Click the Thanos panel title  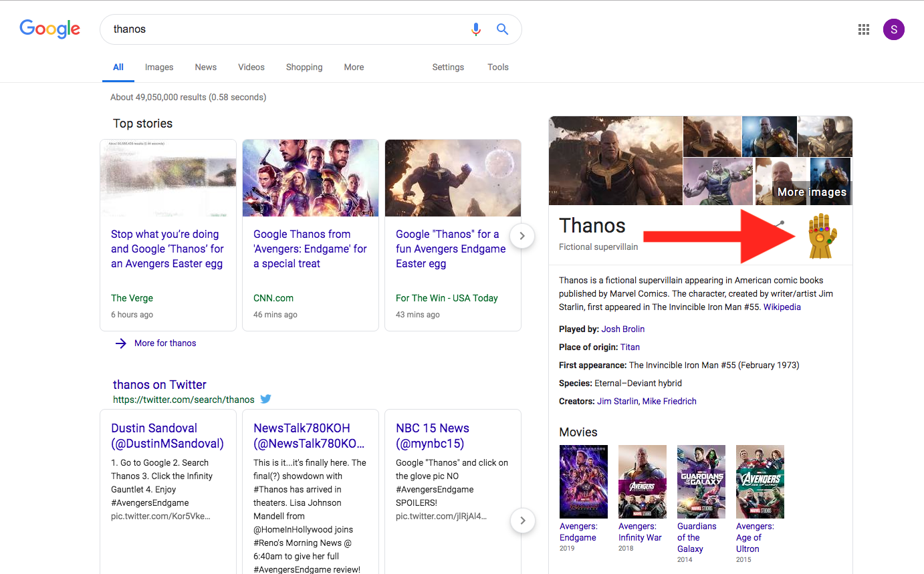point(592,225)
